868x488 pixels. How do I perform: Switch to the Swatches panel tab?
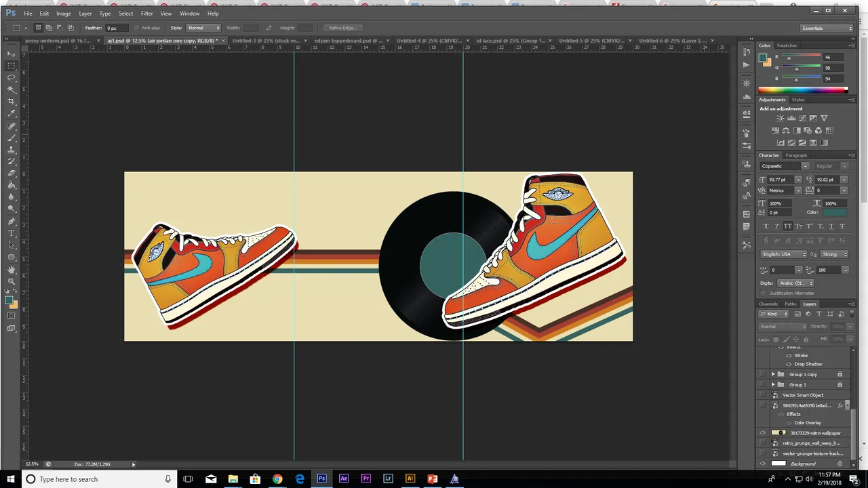[x=787, y=45]
